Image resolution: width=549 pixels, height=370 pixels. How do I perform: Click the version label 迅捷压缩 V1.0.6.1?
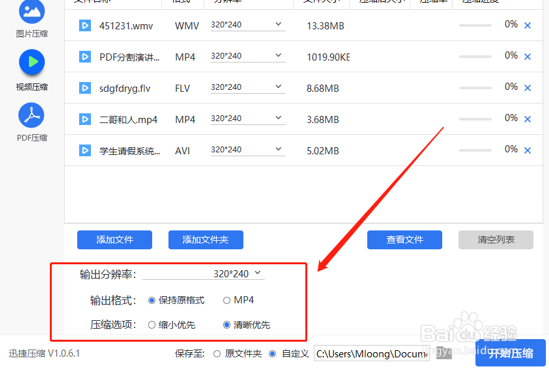pos(44,354)
